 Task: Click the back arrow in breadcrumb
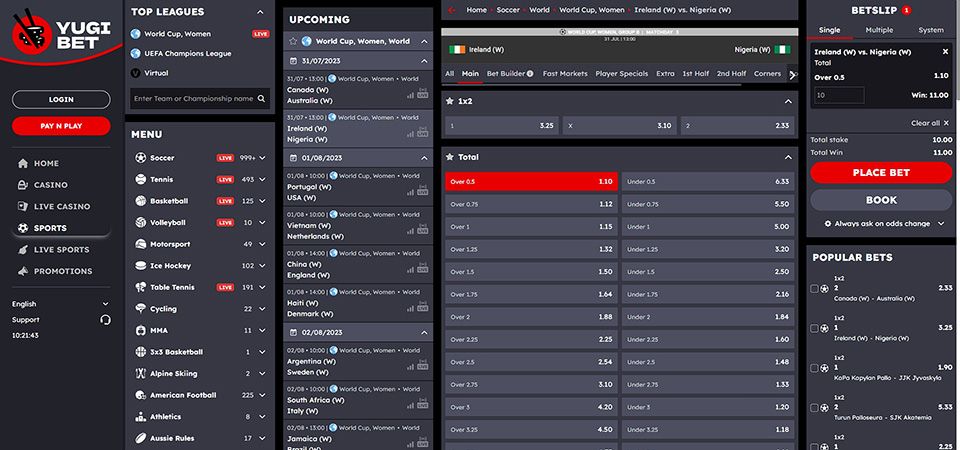452,10
